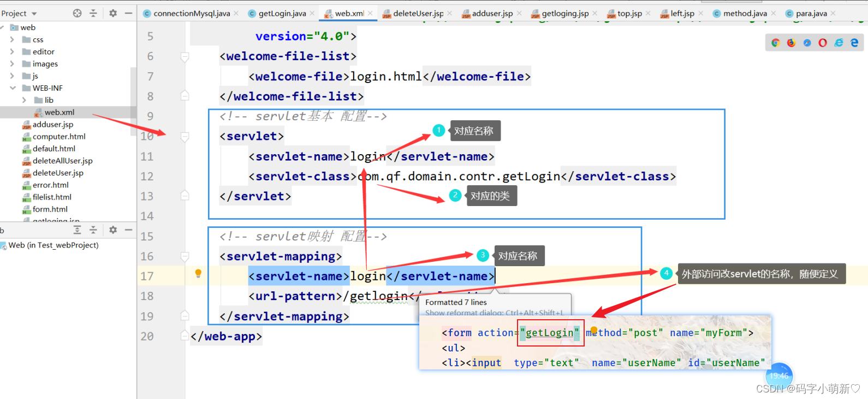Fold welcome-file-list block at line 6
The height and width of the screenshot is (399, 868).
(185, 56)
